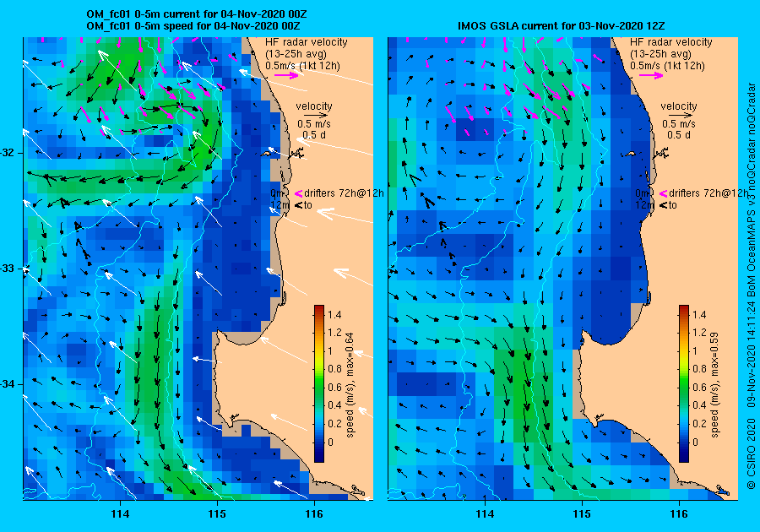Click the '114' longitude label under the left map
The width and height of the screenshot is (760, 532).
pos(120,514)
